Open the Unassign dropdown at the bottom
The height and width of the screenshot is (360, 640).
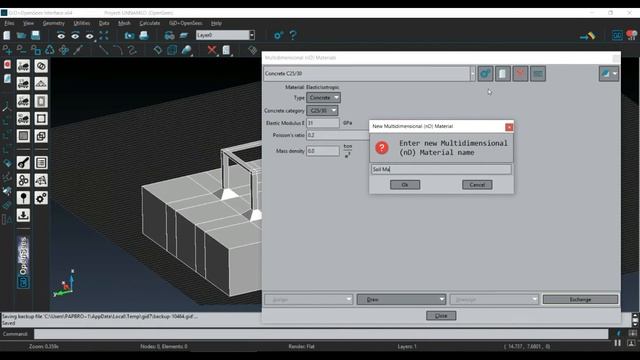pyautogui.click(x=494, y=300)
